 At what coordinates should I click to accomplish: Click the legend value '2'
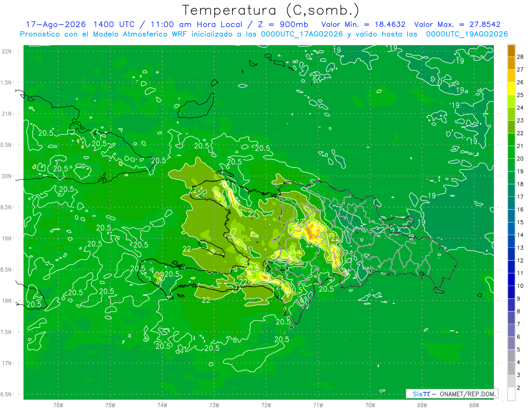519,388
